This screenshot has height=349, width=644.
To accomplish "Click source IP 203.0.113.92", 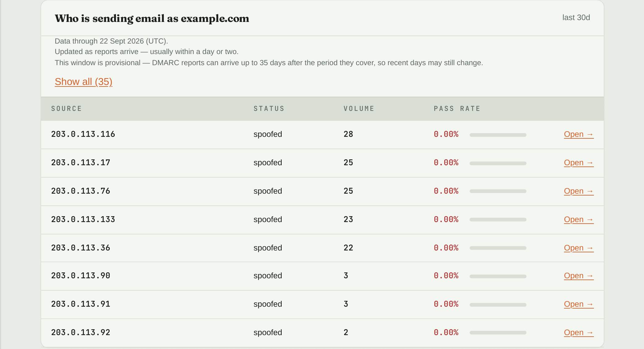I will 80,333.
